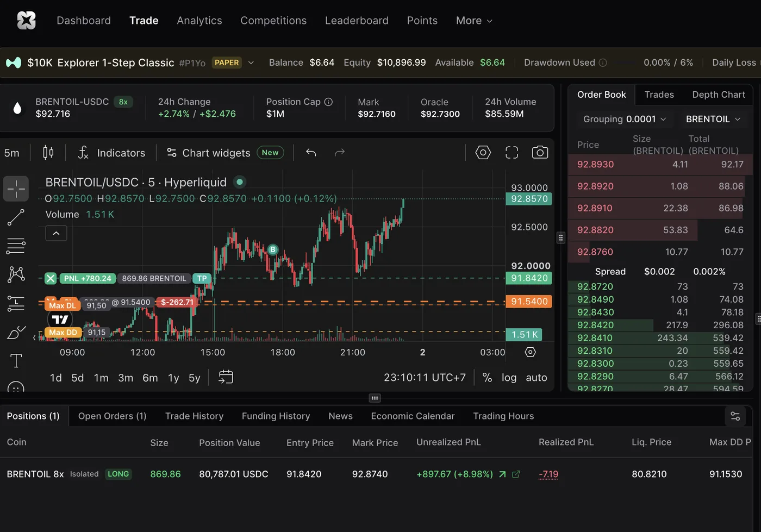Cancel the position line with X button
Screen dimensions: 761x532
[51, 278]
